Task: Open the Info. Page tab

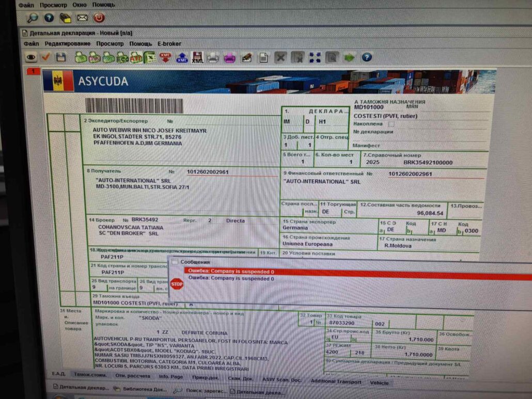Action: (x=171, y=377)
